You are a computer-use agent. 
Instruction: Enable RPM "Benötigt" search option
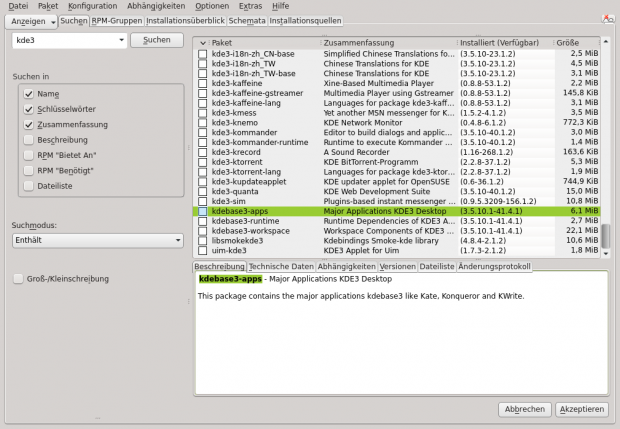[x=28, y=170]
